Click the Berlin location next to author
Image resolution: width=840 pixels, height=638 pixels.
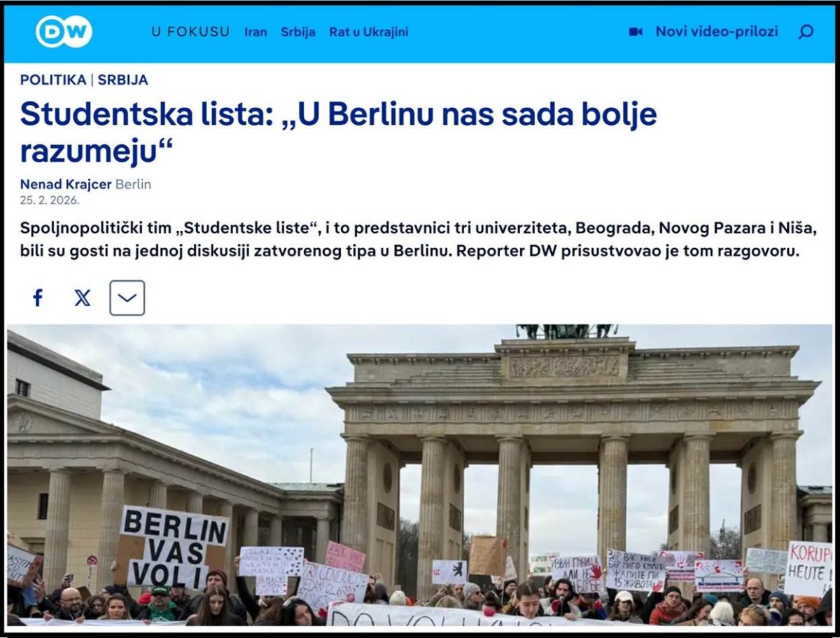click(133, 185)
